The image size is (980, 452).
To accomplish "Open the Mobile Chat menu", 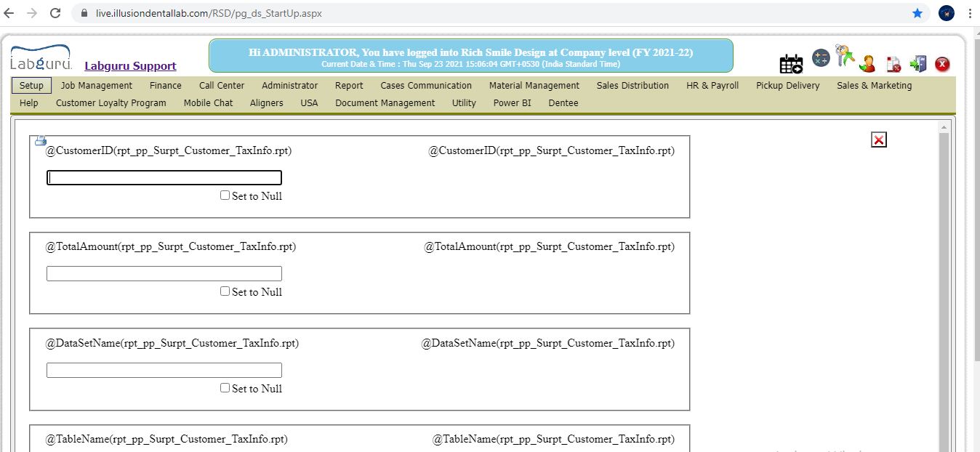I will 208,102.
